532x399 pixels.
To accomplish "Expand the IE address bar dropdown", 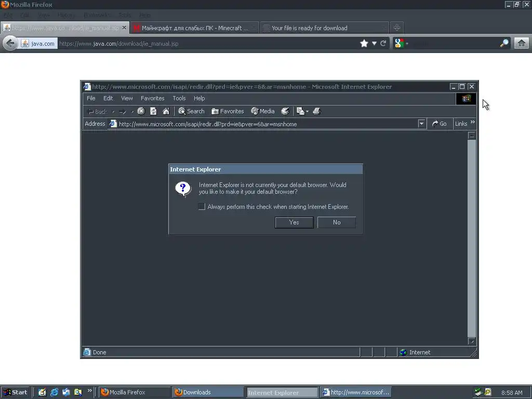I will tap(421, 124).
